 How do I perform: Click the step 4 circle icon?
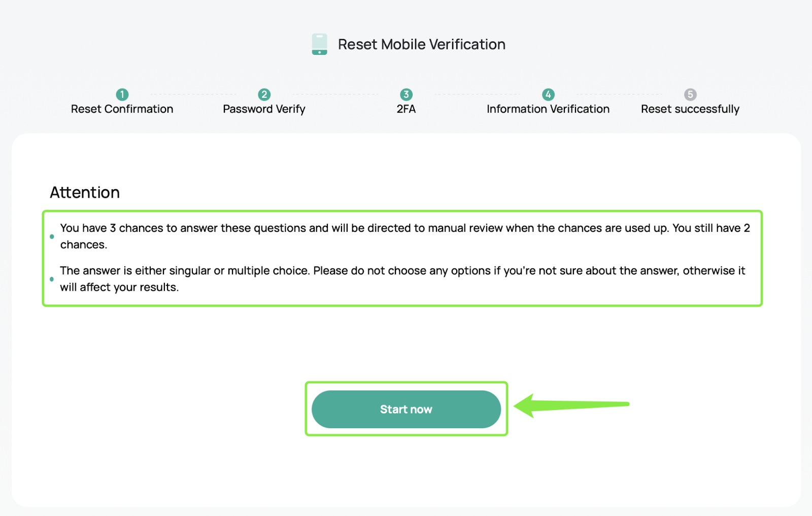548,94
